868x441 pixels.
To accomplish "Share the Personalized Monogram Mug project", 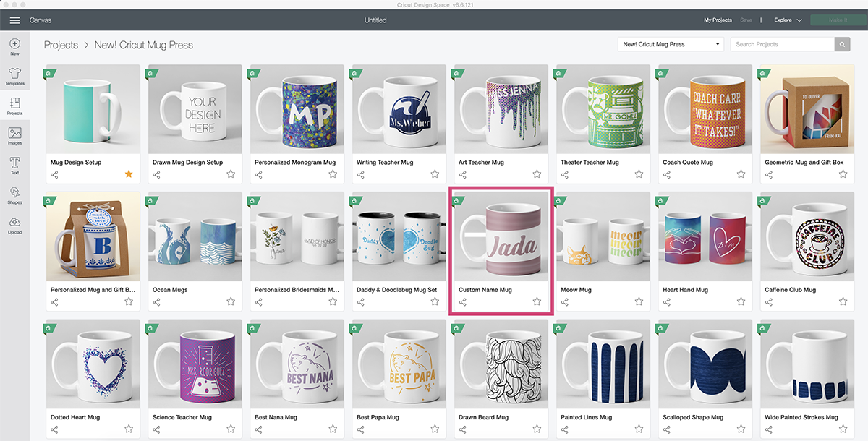I will (258, 174).
